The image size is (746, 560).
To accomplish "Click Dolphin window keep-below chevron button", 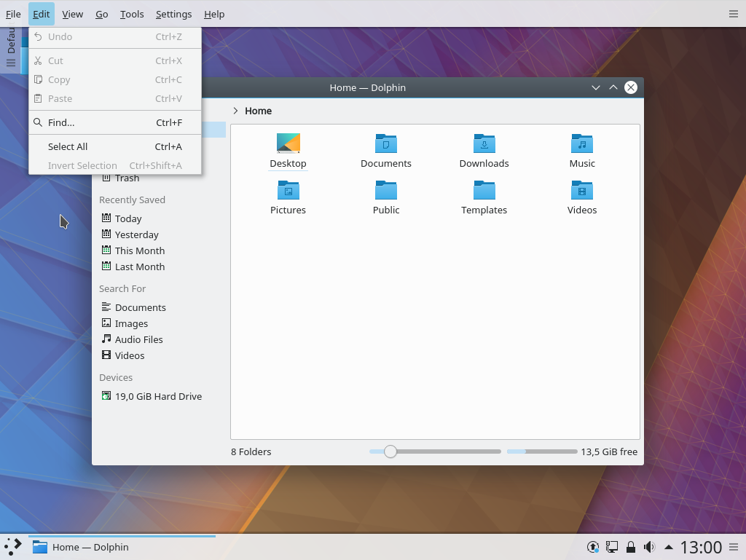I will click(596, 87).
